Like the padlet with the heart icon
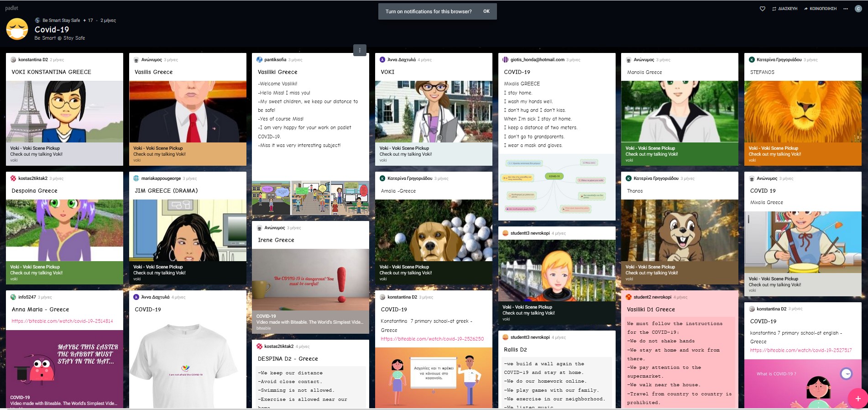This screenshot has width=868, height=410. point(762,9)
